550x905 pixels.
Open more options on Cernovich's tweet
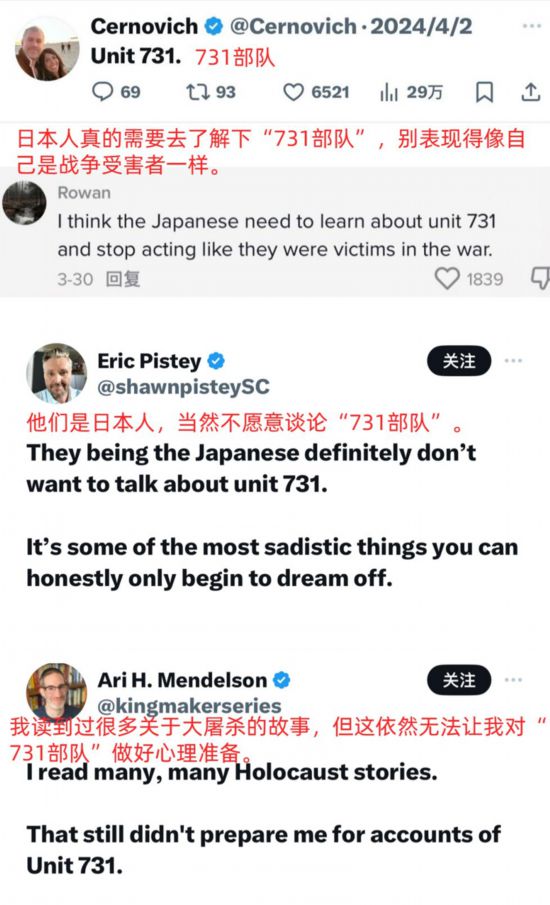tap(532, 26)
